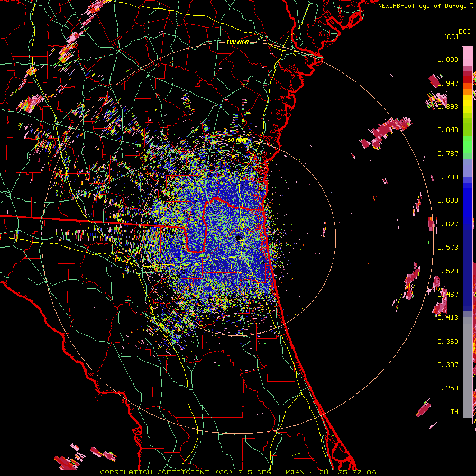Click the DCC label above the color scale
This screenshot has width=476, height=476.
[464, 32]
